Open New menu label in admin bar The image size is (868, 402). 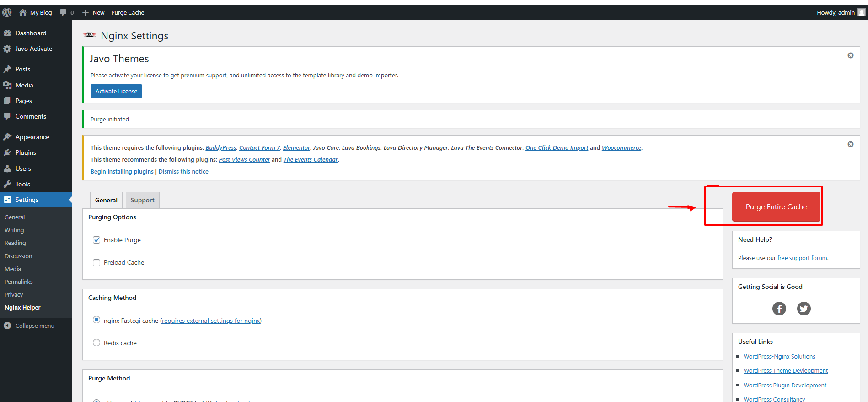pos(98,12)
